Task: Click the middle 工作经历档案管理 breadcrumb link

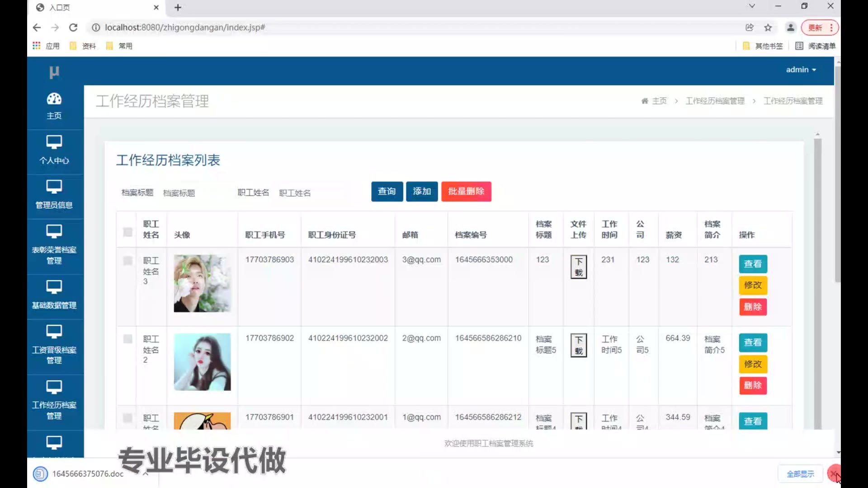Action: click(715, 101)
